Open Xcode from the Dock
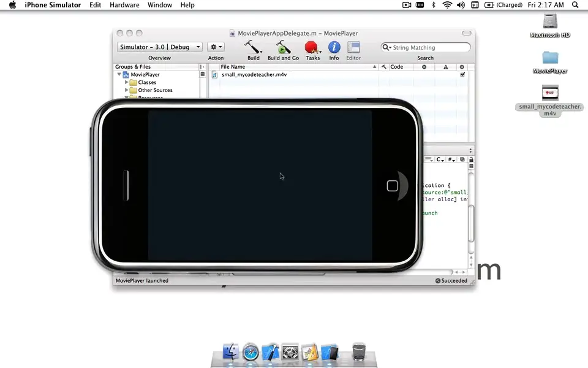 pos(270,353)
